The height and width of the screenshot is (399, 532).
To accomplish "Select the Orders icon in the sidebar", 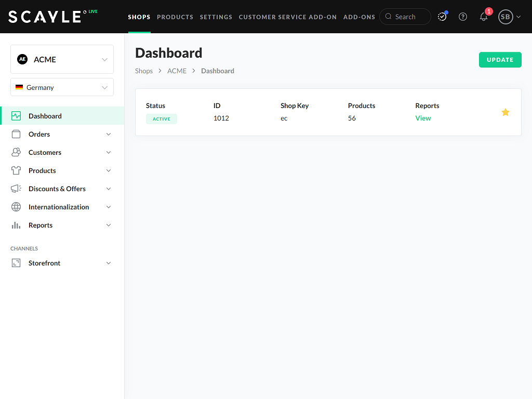I will click(x=16, y=134).
